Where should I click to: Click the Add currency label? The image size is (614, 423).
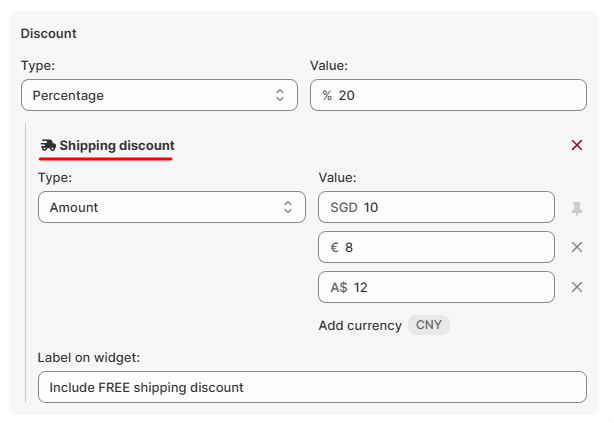pyautogui.click(x=360, y=325)
